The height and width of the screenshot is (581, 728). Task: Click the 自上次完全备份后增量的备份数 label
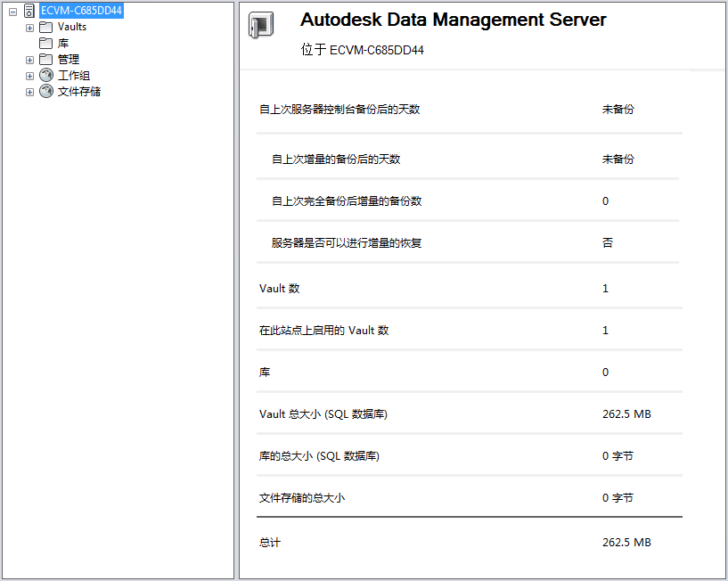[x=347, y=201]
